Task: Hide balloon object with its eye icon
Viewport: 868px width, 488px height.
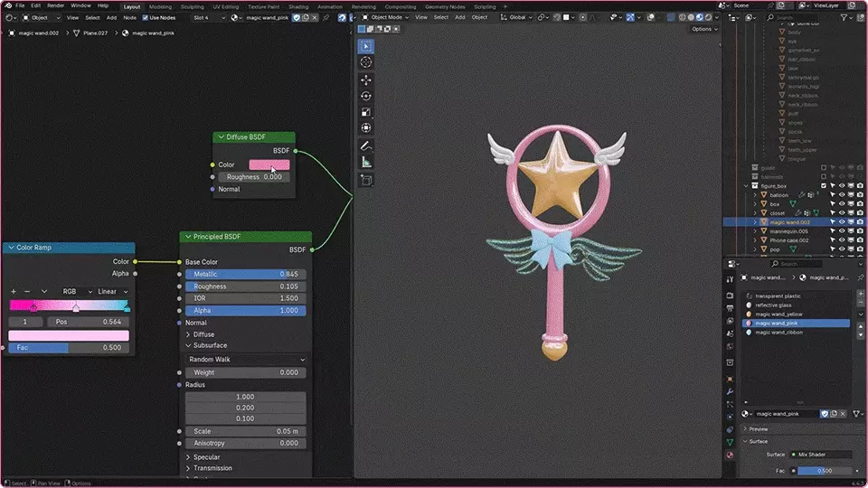Action: (842, 195)
